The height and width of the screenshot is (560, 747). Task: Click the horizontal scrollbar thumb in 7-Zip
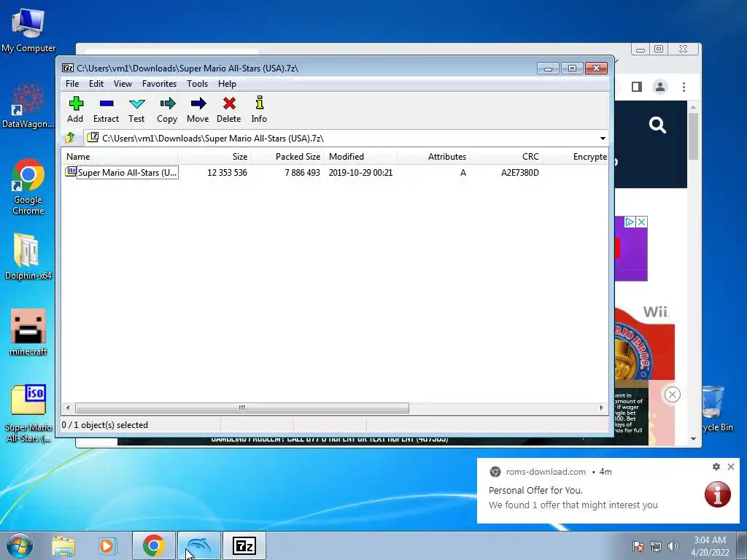[242, 408]
